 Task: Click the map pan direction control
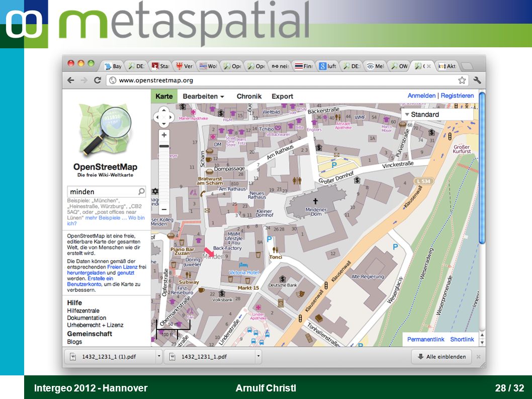pyautogui.click(x=164, y=118)
